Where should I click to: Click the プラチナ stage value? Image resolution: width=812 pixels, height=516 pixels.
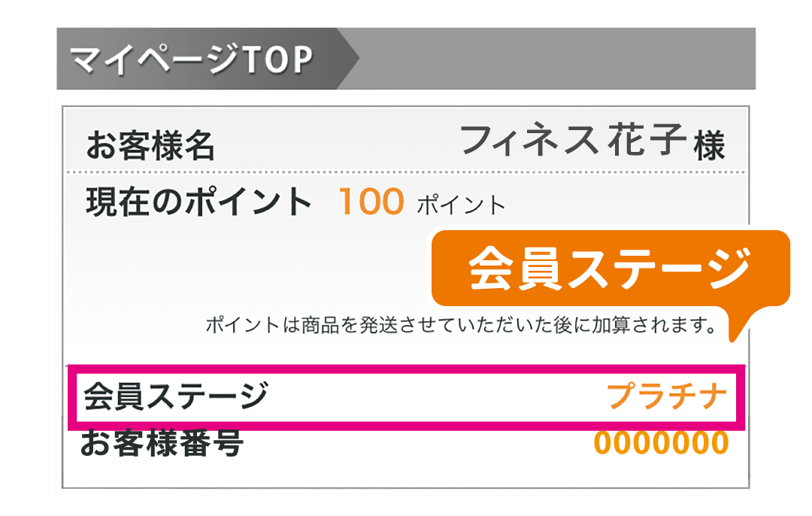pos(667,396)
